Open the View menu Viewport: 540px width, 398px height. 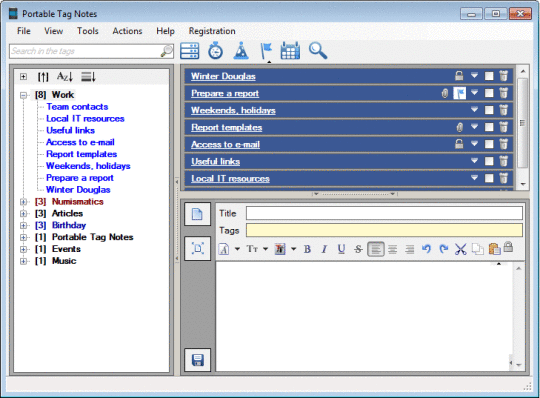53,31
